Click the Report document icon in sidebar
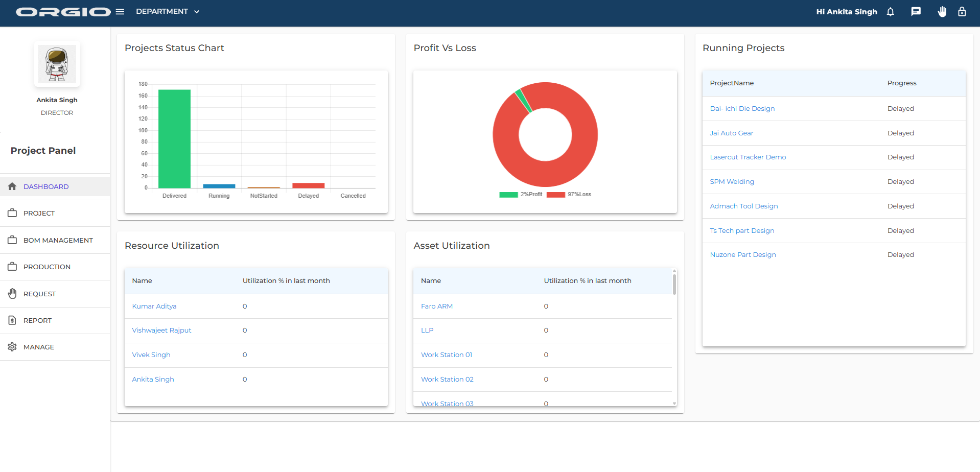This screenshot has width=980, height=472. 12,320
